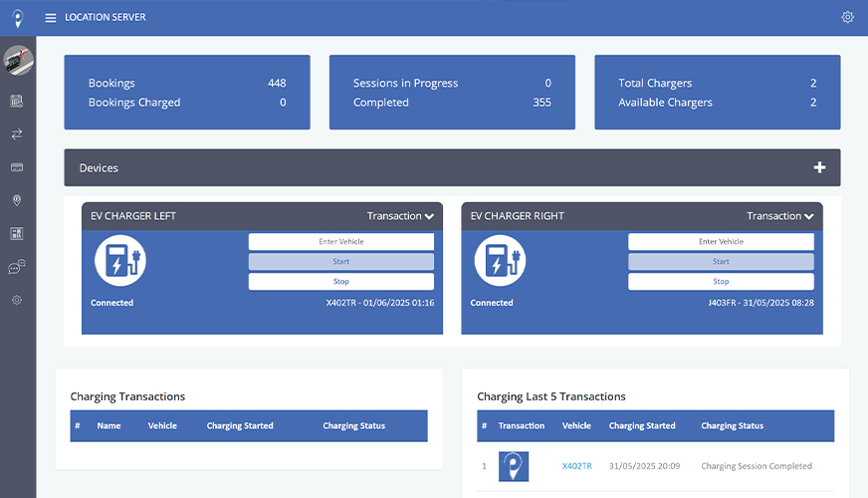
Task: Open the payment card sidebar icon
Action: [x=17, y=167]
